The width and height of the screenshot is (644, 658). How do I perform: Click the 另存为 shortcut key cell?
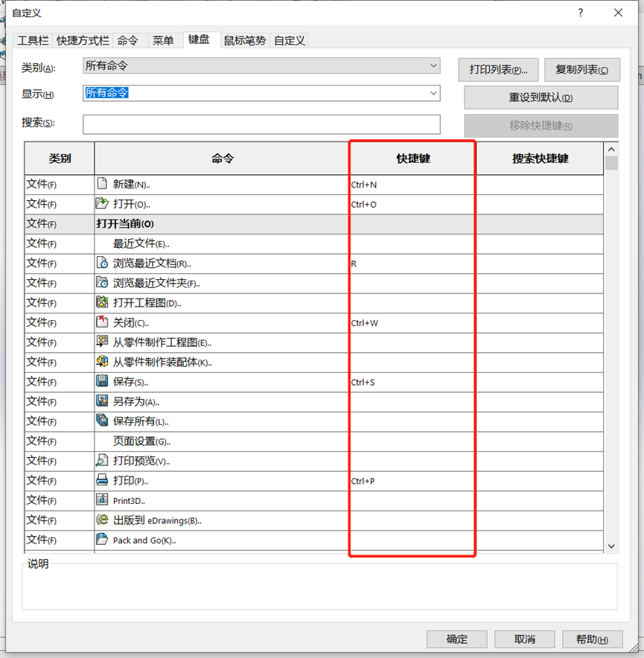[x=412, y=402]
